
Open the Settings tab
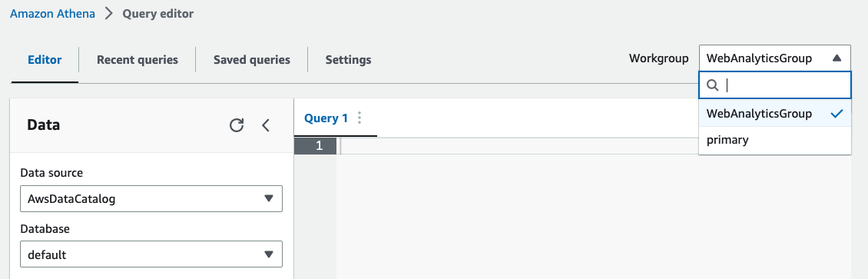click(348, 60)
